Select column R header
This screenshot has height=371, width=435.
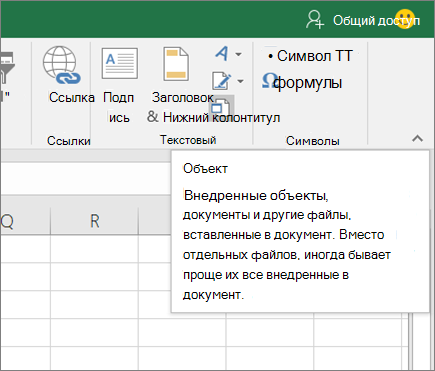95,221
